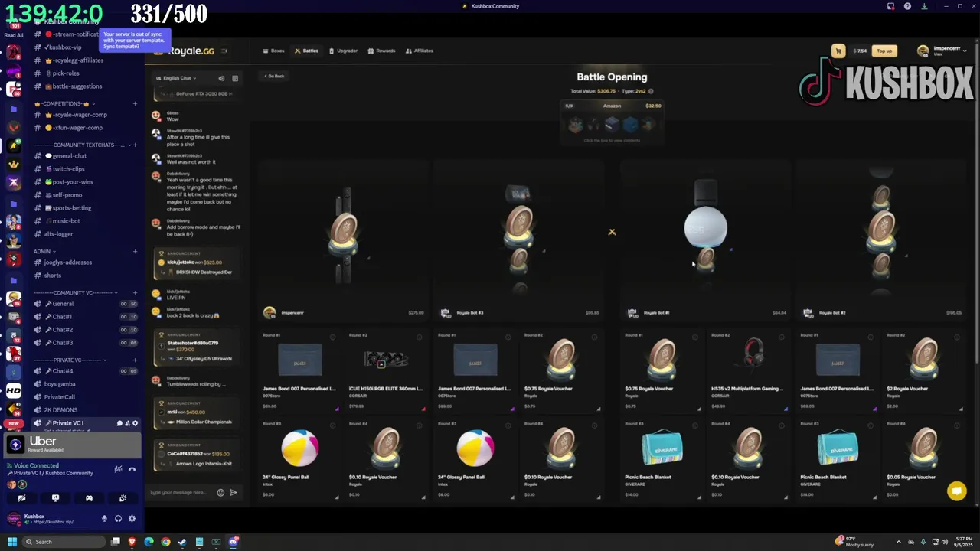Open the pick-roles channel
This screenshot has width=980, height=551.
(64, 73)
